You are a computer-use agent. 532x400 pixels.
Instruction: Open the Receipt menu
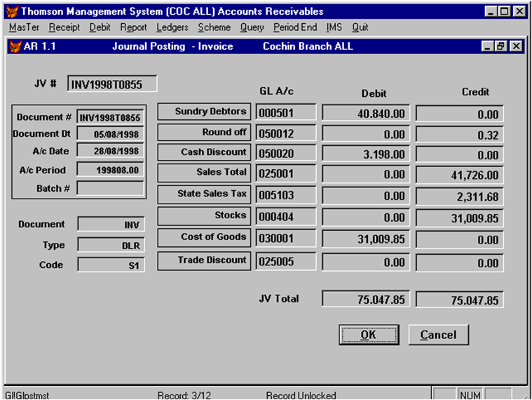click(64, 27)
